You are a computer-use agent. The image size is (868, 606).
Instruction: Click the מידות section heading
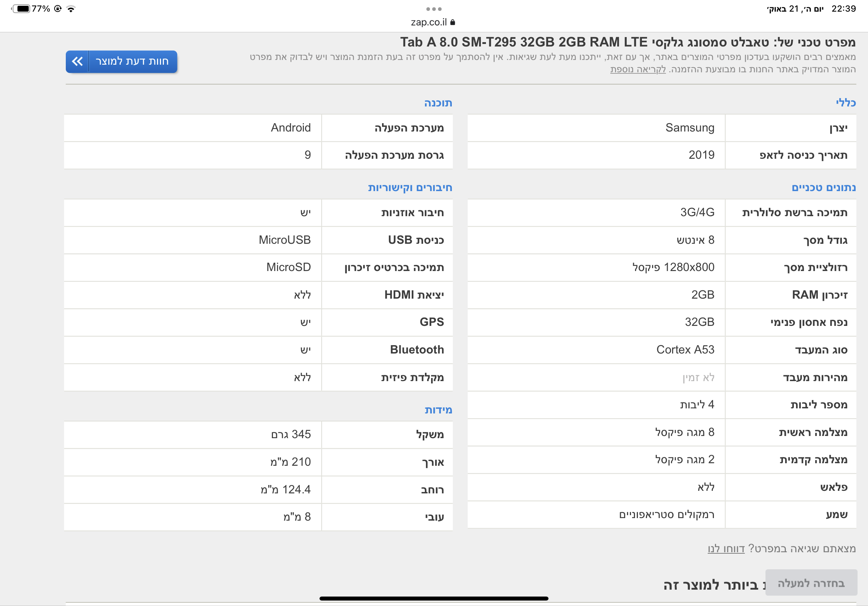pyautogui.click(x=438, y=409)
